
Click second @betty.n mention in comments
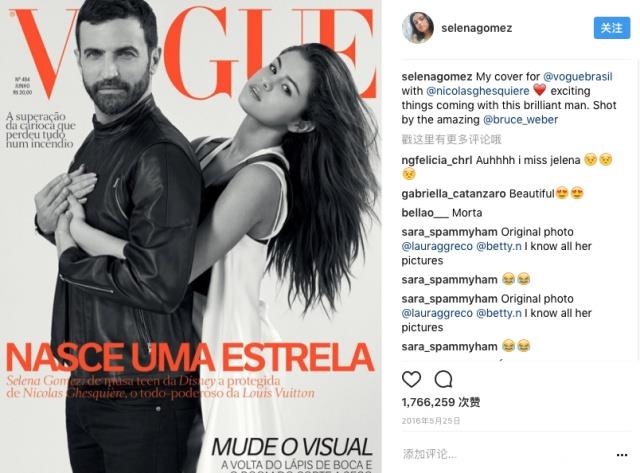(499, 313)
